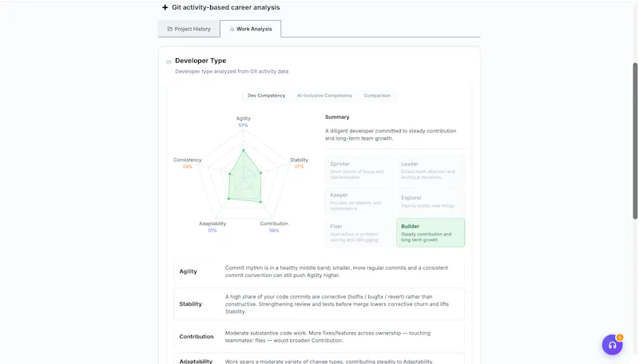Open the Comparison view
This screenshot has height=364, width=639.
(377, 96)
